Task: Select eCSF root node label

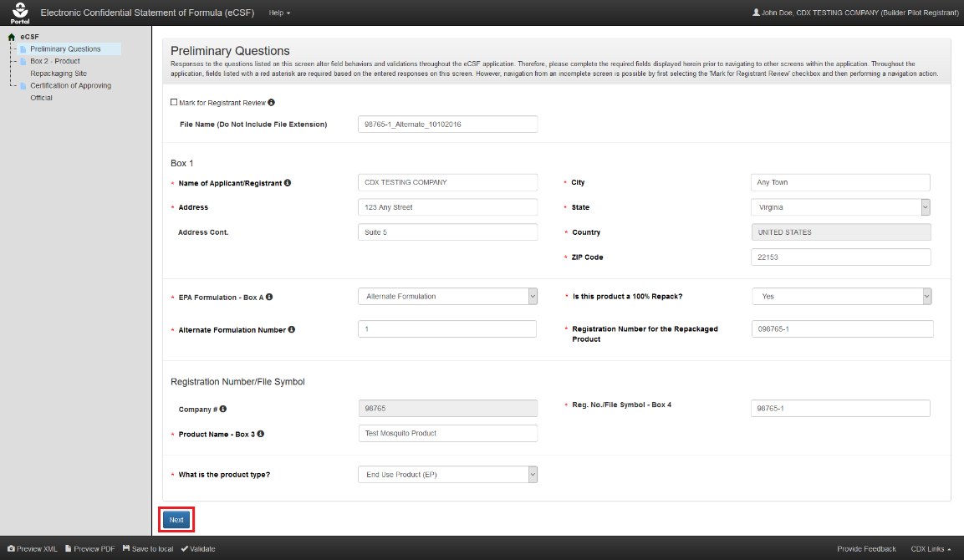Action: (x=29, y=37)
